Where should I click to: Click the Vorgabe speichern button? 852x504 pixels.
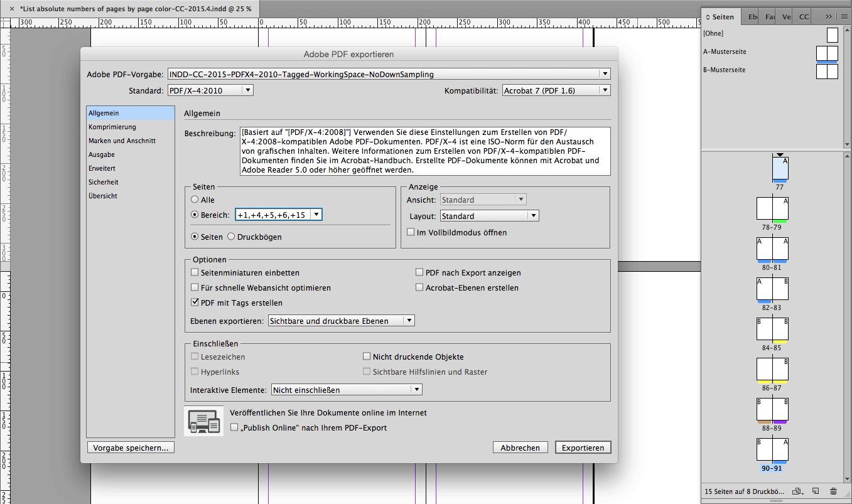pos(131,448)
